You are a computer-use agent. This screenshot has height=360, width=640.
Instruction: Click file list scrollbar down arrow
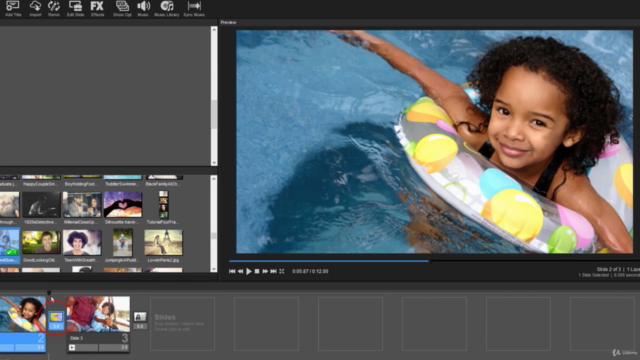(214, 269)
